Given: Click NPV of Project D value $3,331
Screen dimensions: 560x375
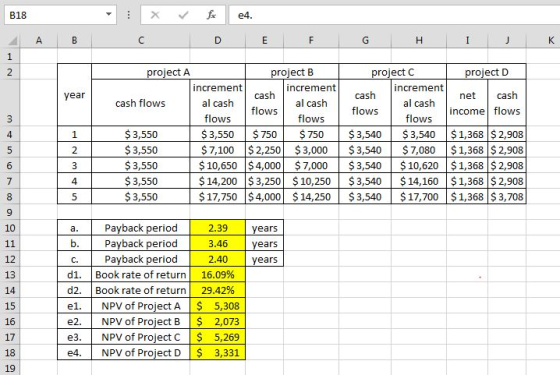Looking at the screenshot, I should 218,353.
